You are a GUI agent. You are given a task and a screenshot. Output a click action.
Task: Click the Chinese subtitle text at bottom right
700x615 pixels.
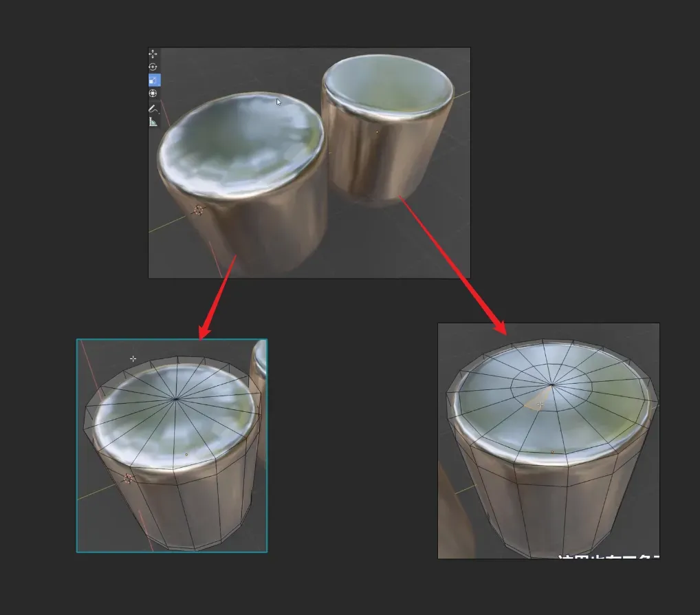click(x=608, y=559)
